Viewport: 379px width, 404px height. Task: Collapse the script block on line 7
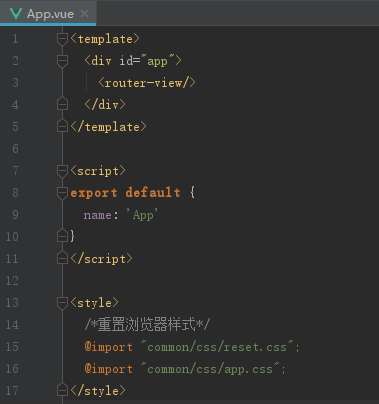tap(62, 171)
